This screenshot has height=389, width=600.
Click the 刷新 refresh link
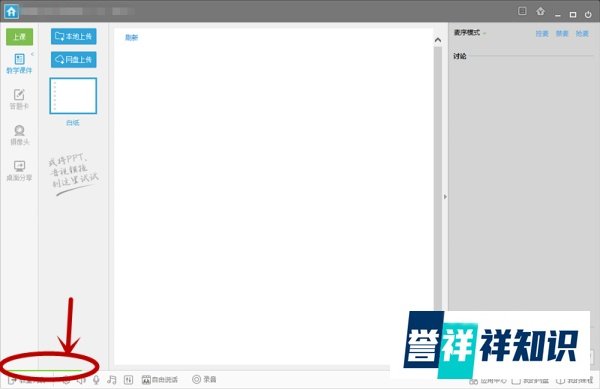(131, 37)
